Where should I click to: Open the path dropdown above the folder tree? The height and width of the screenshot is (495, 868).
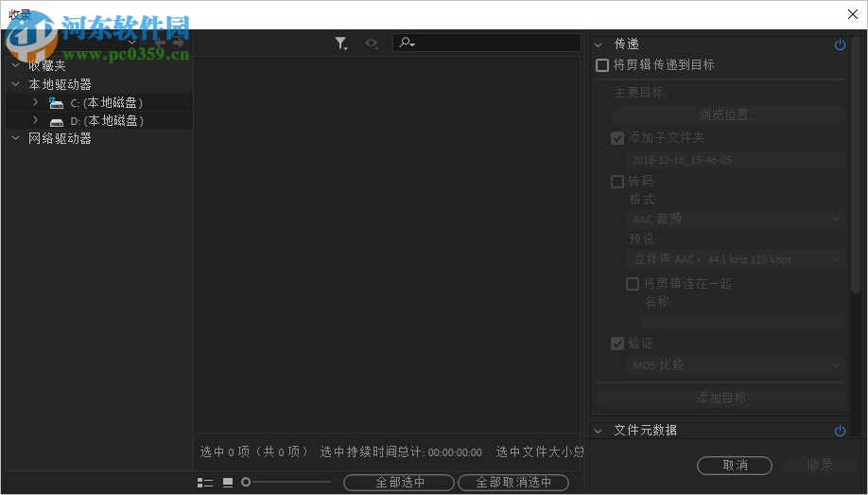[x=132, y=43]
